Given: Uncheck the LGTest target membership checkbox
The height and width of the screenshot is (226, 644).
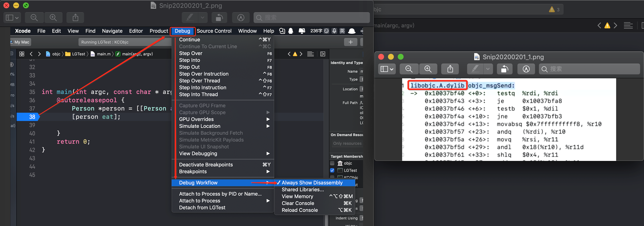Looking at the screenshot, I should click(332, 170).
